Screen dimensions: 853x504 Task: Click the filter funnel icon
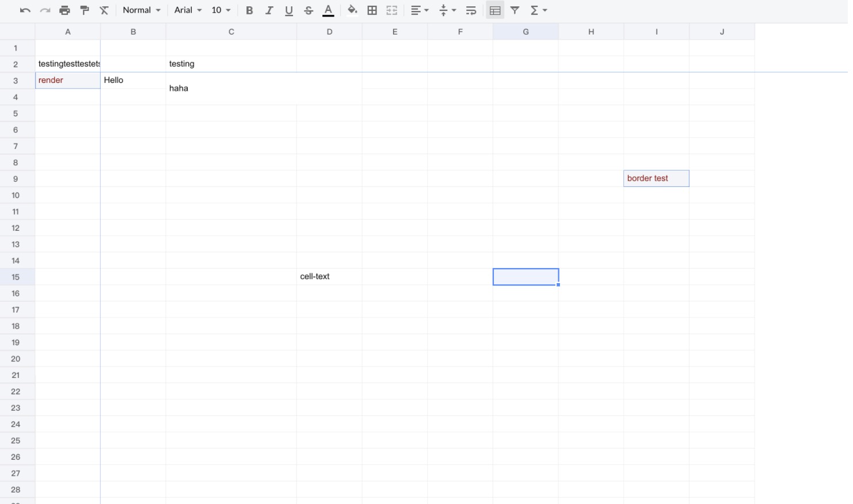coord(515,10)
